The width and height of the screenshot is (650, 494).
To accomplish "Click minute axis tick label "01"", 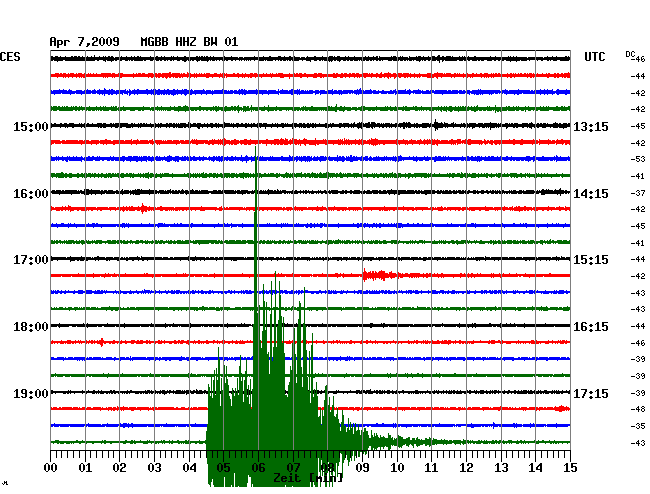I will (x=85, y=468).
